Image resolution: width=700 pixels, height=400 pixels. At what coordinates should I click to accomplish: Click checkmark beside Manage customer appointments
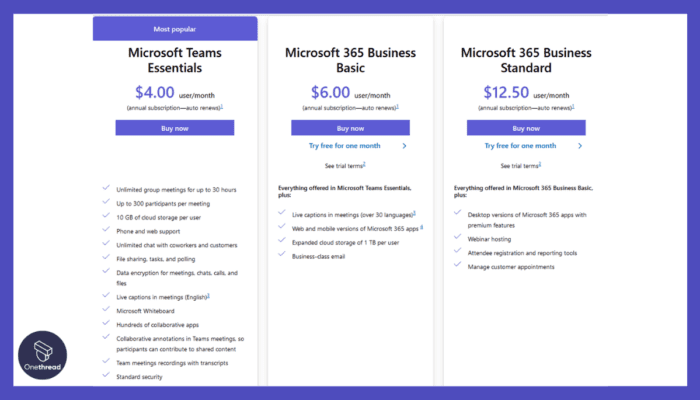click(x=458, y=265)
